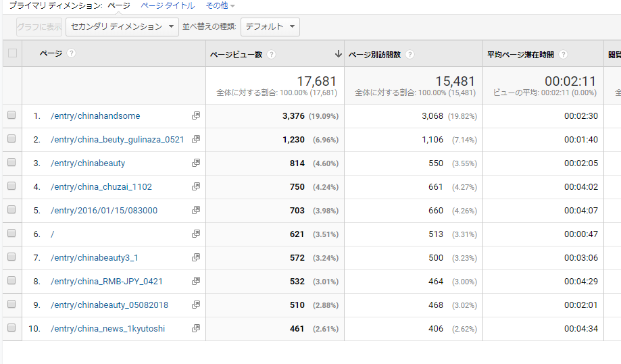
Task: Check the row 6 root page checkbox
Action: (x=11, y=233)
